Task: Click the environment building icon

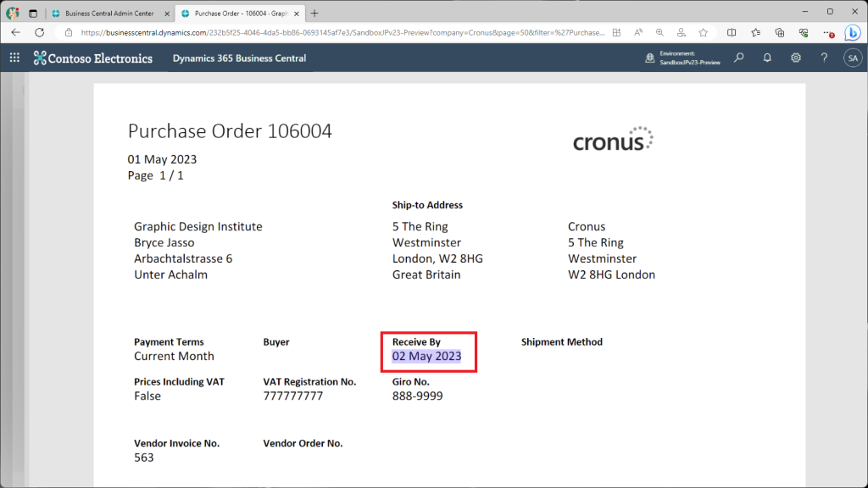Action: pos(650,58)
